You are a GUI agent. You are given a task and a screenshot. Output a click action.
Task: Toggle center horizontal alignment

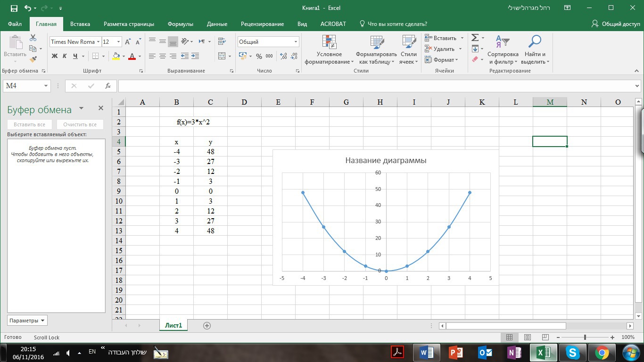tap(163, 56)
